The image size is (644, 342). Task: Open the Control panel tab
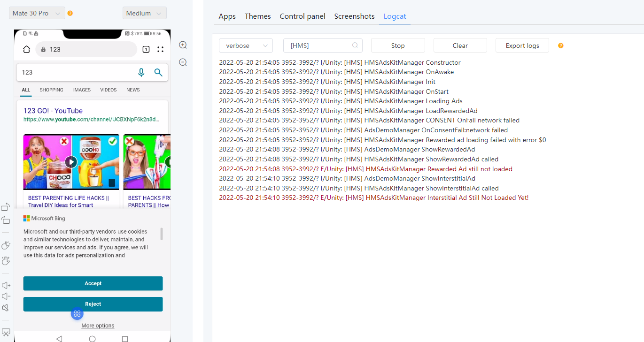[x=302, y=16]
